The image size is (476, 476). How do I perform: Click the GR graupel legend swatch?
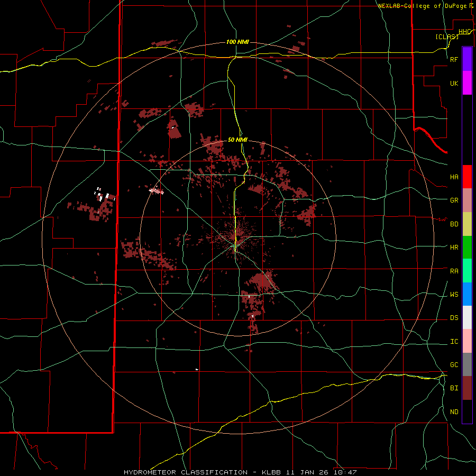tap(467, 200)
